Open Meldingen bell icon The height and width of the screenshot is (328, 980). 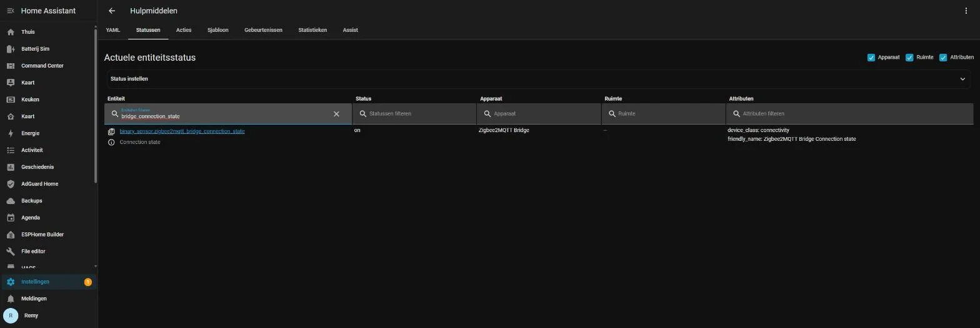[11, 299]
